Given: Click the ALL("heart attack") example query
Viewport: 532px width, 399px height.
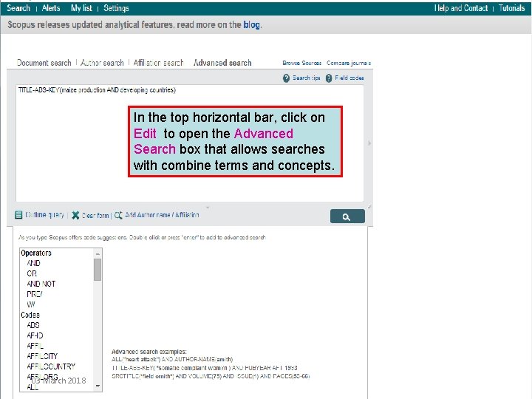Looking at the screenshot, I should tap(172, 359).
